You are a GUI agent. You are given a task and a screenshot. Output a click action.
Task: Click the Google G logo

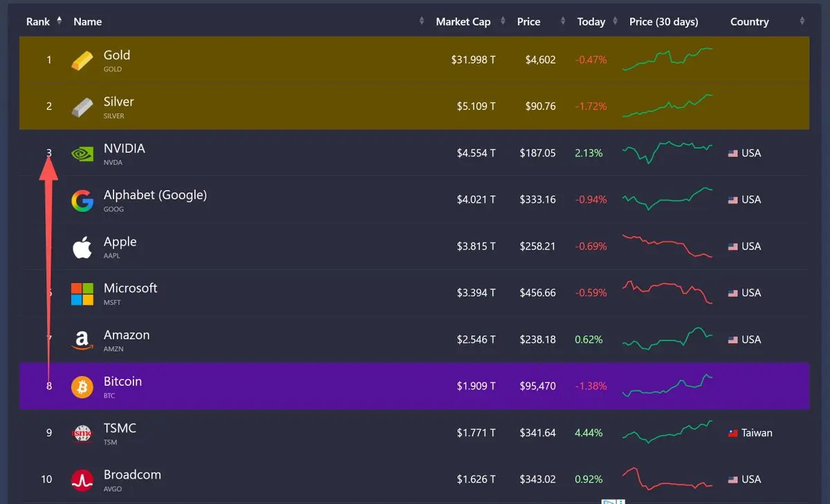(82, 200)
